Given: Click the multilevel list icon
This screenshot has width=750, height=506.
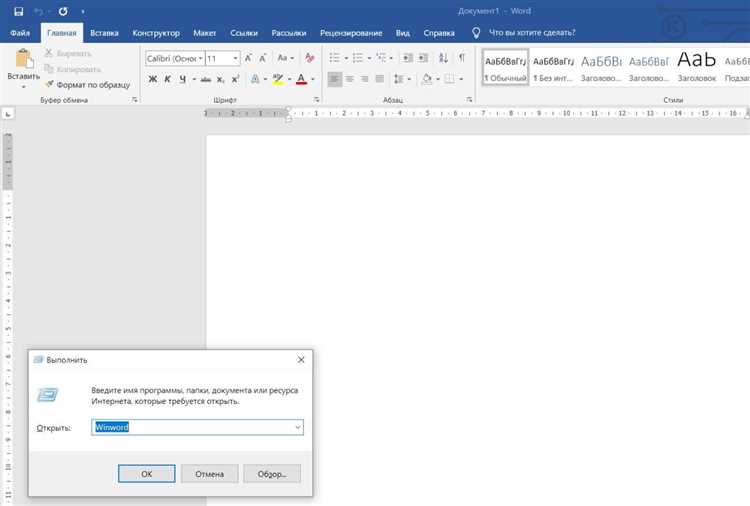Looking at the screenshot, I should 381,58.
